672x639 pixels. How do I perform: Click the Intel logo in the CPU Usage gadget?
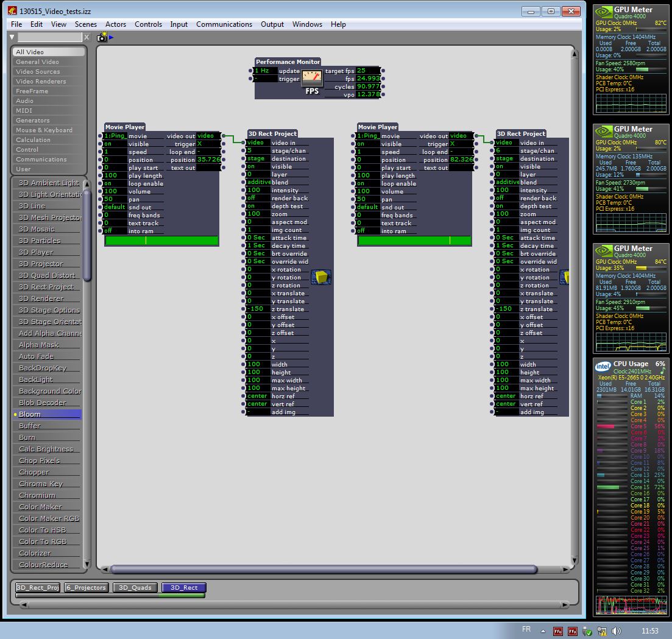603,367
